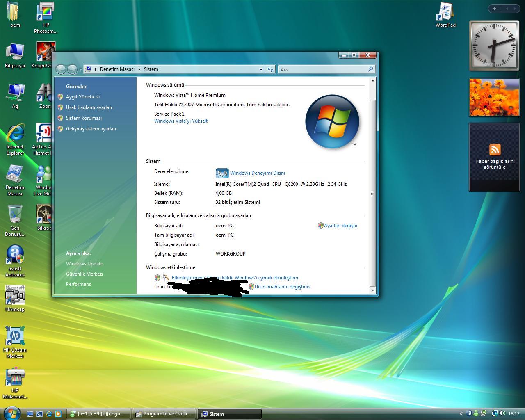Click the flower slideshow gadget

coord(494,97)
